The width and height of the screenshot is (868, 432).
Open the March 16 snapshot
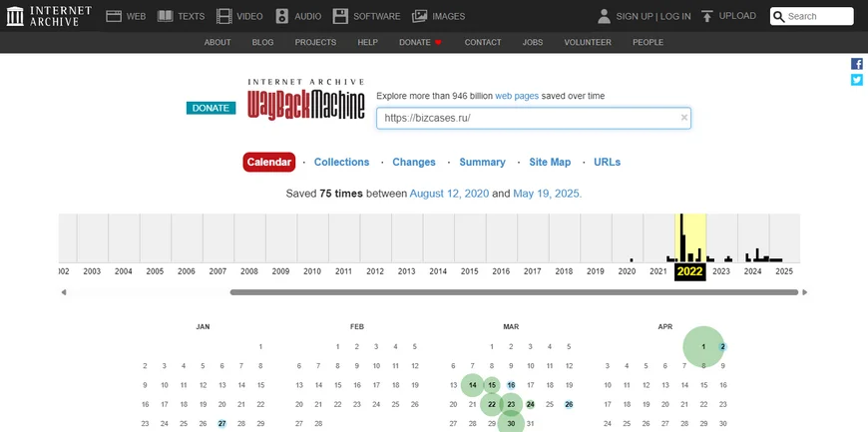coord(511,385)
